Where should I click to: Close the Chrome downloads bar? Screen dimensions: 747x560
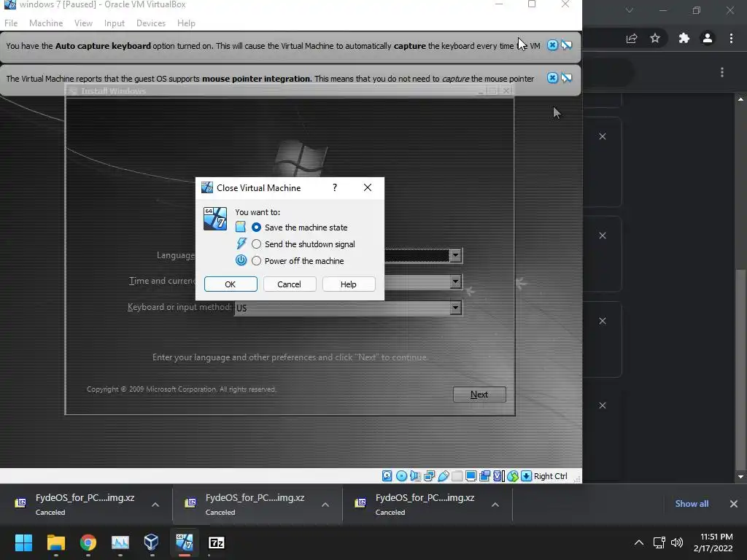coord(734,504)
